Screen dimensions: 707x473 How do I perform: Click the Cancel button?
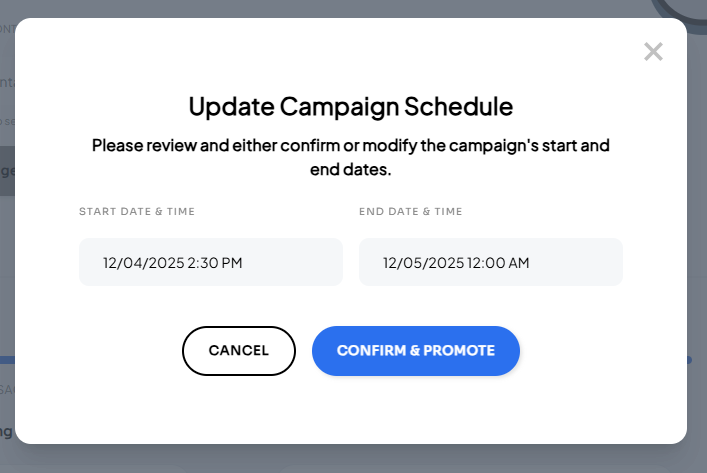(239, 351)
